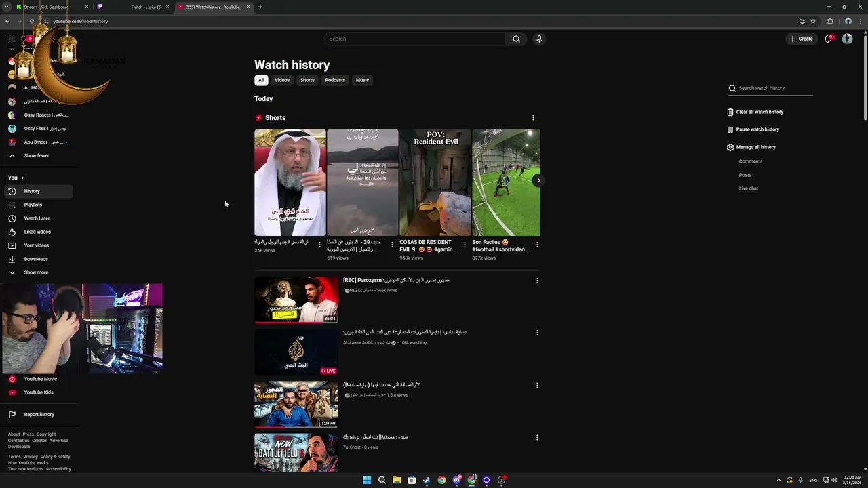
Task: Open the tab search dropdown arrow
Action: (x=7, y=7)
